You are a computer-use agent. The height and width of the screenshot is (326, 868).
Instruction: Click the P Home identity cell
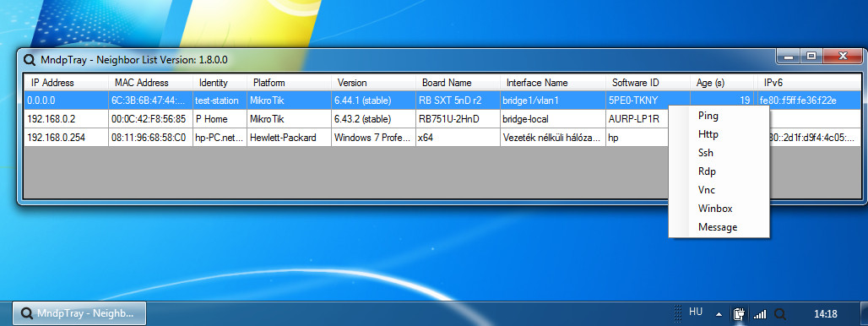[220, 119]
